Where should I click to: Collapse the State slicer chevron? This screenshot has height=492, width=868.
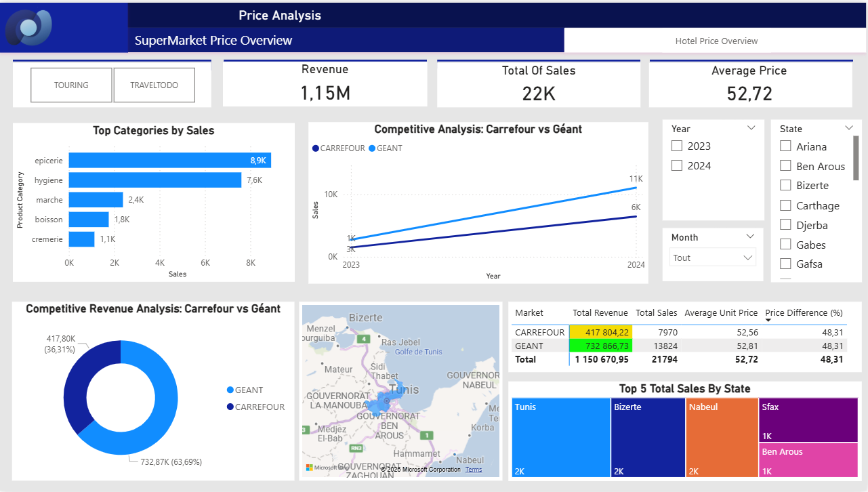[x=849, y=128]
